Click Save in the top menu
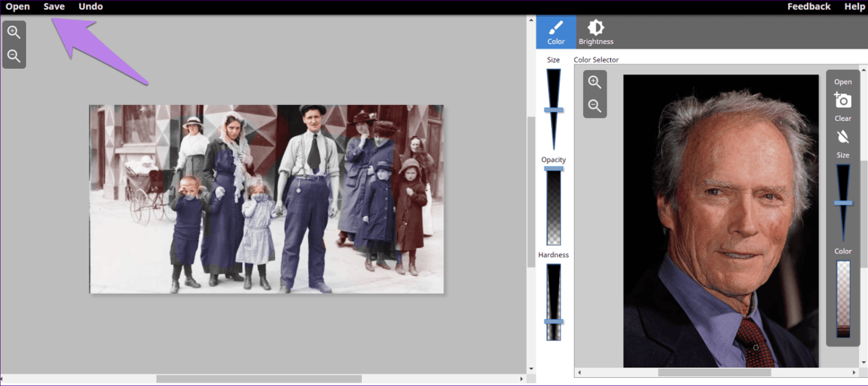The width and height of the screenshot is (868, 386). (54, 7)
